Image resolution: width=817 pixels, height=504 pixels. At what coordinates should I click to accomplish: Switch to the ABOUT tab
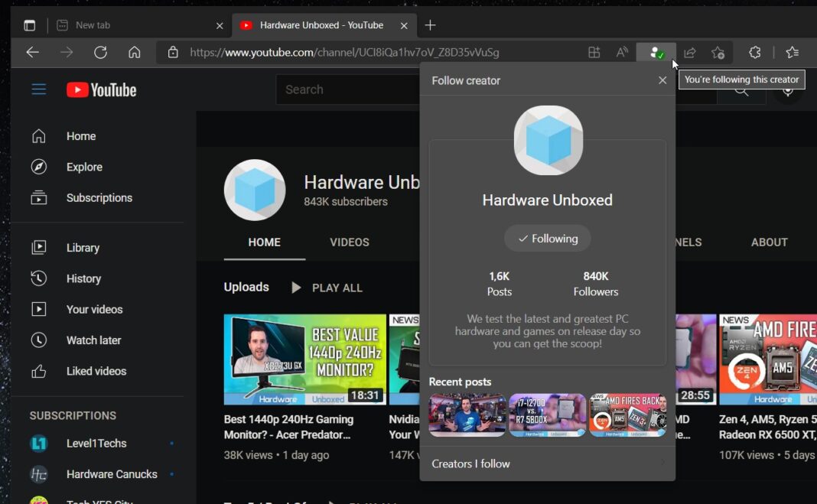pos(769,242)
